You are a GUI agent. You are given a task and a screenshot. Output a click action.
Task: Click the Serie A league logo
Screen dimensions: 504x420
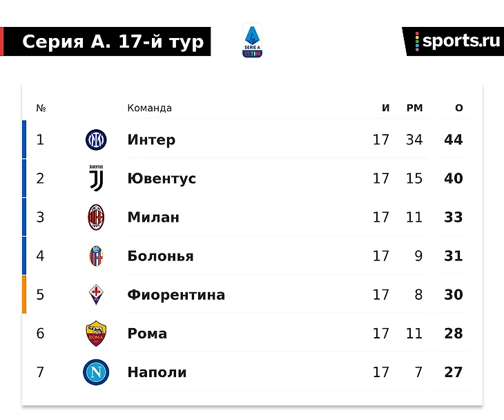click(252, 41)
